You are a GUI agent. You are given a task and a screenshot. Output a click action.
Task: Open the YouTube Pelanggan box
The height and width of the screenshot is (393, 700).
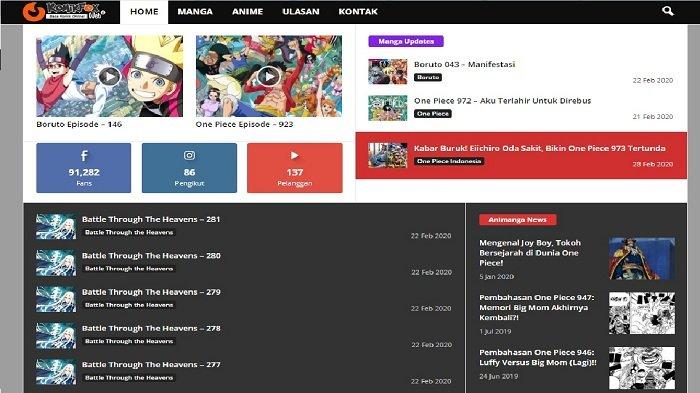tap(295, 168)
